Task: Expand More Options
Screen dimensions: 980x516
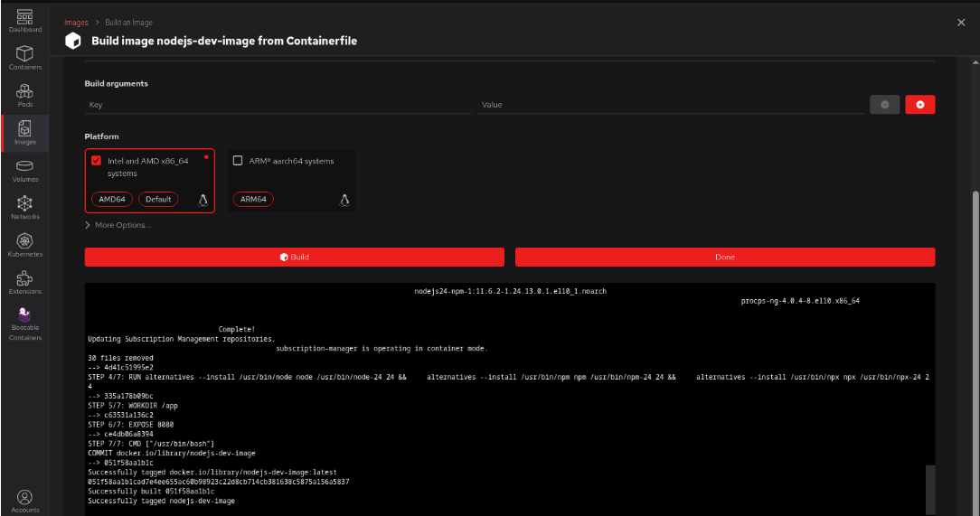Action: coord(118,225)
